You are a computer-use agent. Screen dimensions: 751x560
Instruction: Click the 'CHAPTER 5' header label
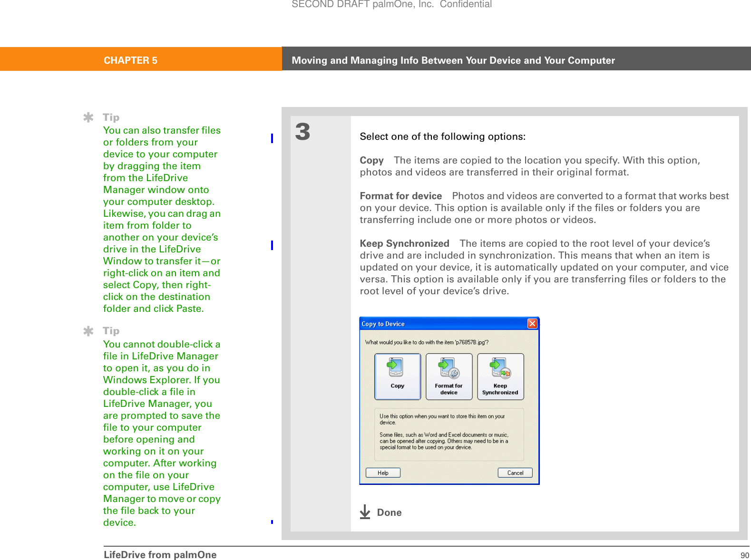coord(131,60)
